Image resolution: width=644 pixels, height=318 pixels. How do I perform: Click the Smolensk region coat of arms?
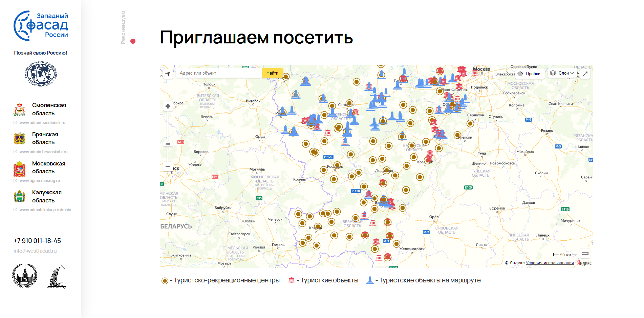[20, 110]
